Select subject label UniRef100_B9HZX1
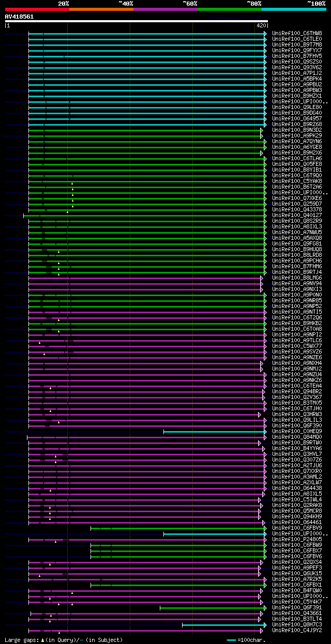This screenshot has height=644, width=331. 297,96
